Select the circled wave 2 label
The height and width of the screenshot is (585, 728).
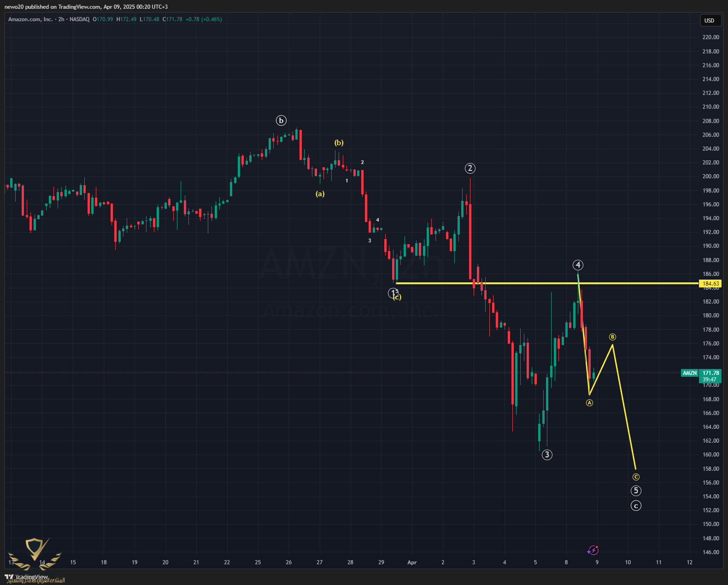tap(470, 168)
